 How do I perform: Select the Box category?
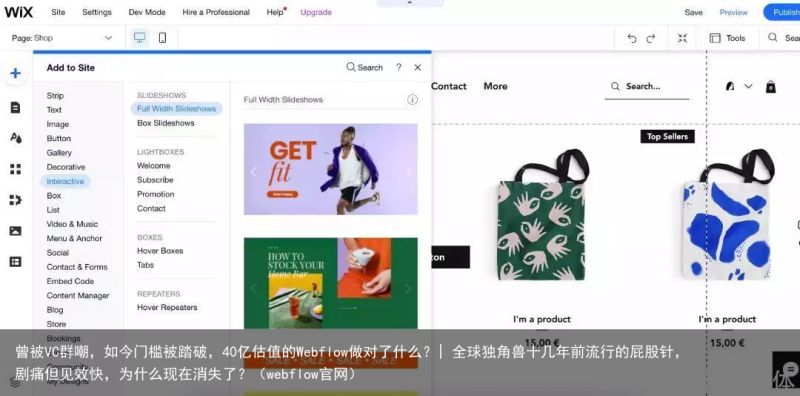pos(54,195)
